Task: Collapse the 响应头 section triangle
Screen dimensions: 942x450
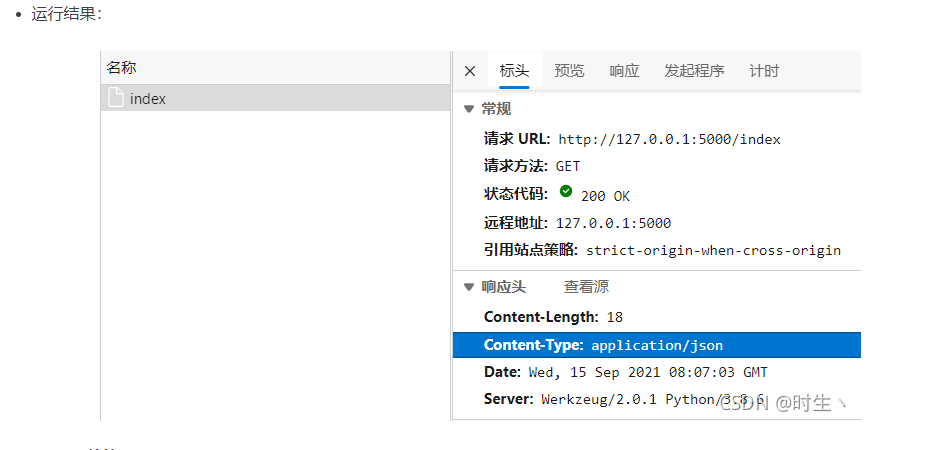Action: pos(469,287)
